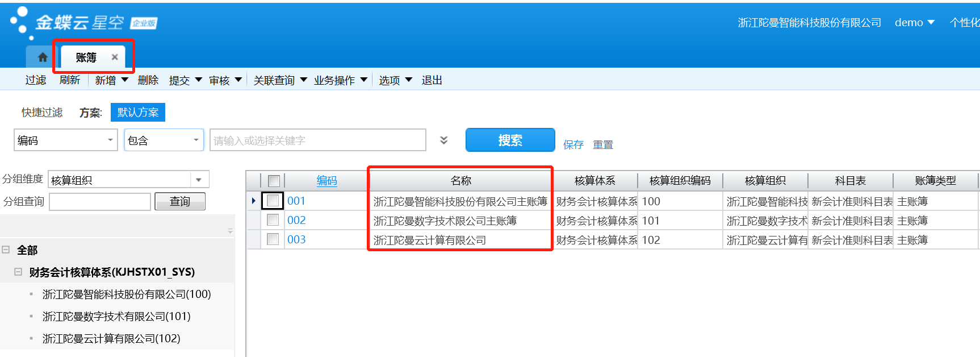Click the blue 搜索 button

510,140
